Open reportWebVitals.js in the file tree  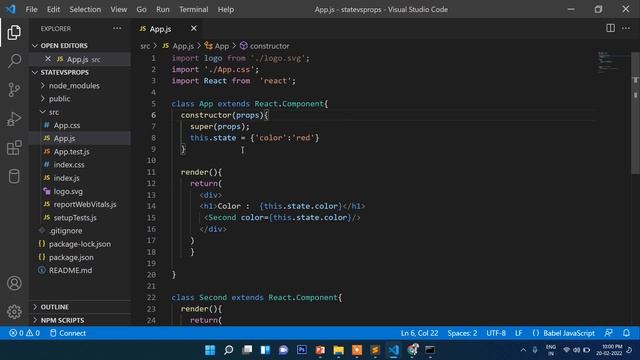coord(84,204)
